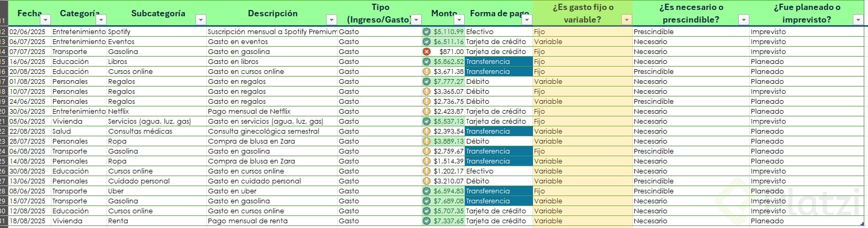Expand the Descripción column filter arrow
Viewport: 868px width, 228px height.
[x=331, y=20]
